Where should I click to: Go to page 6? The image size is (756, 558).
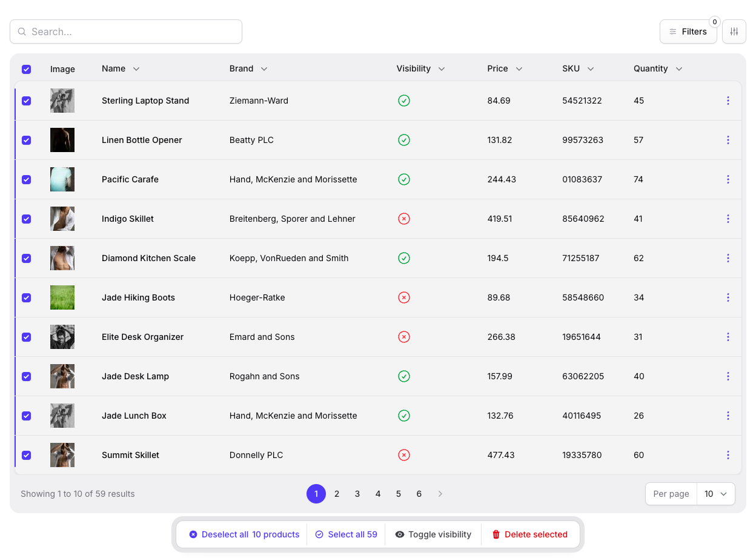click(419, 494)
